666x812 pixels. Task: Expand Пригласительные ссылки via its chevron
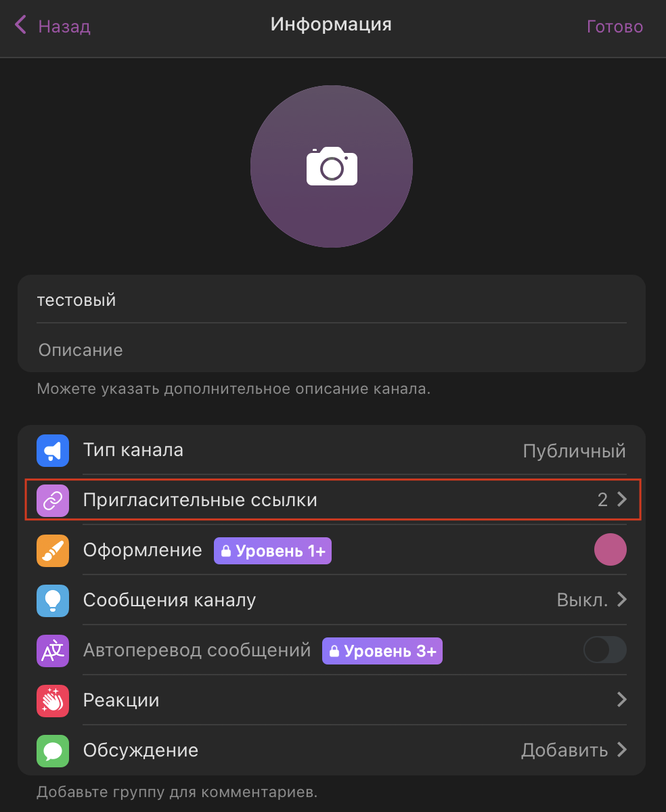click(x=622, y=500)
